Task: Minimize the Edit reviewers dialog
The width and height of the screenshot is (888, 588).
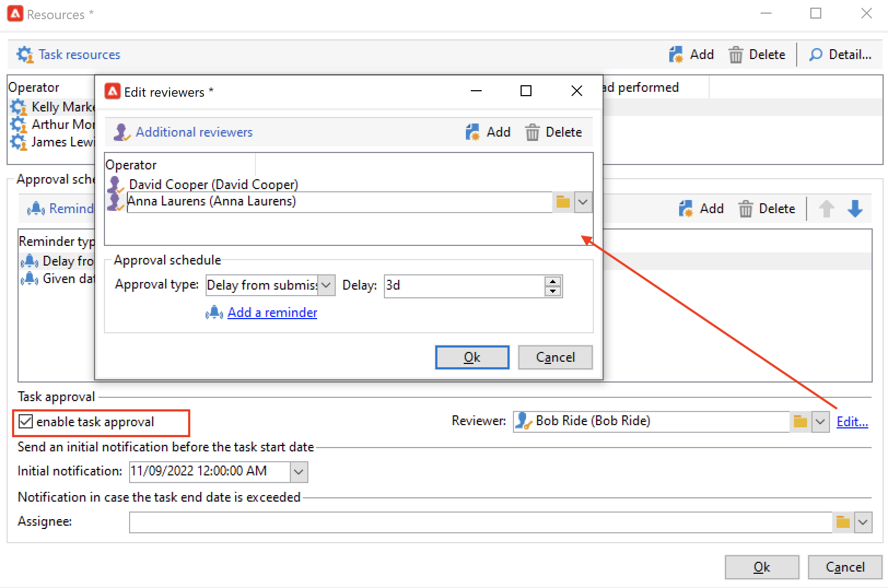Action: pyautogui.click(x=476, y=91)
